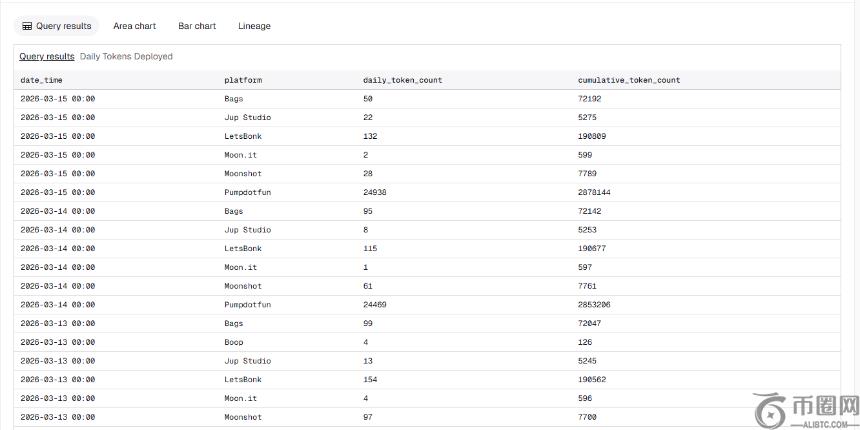
Task: Switch to the Area chart tab
Action: (134, 26)
